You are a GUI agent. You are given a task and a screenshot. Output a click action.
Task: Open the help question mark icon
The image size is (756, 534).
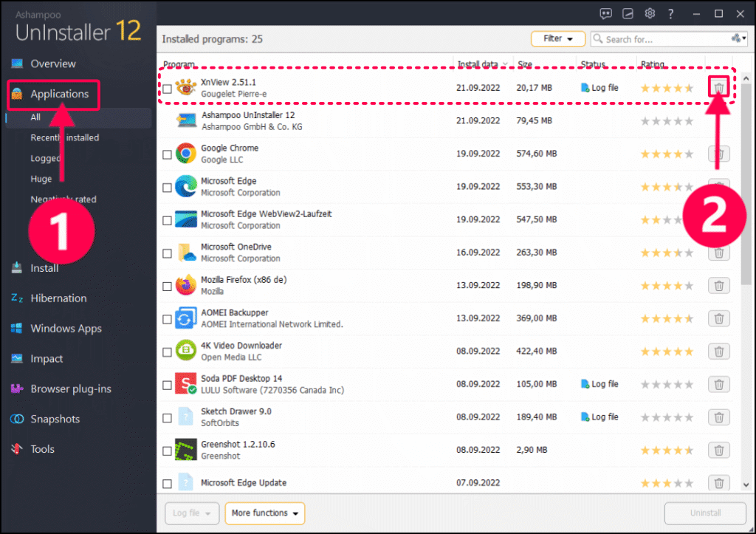click(670, 13)
